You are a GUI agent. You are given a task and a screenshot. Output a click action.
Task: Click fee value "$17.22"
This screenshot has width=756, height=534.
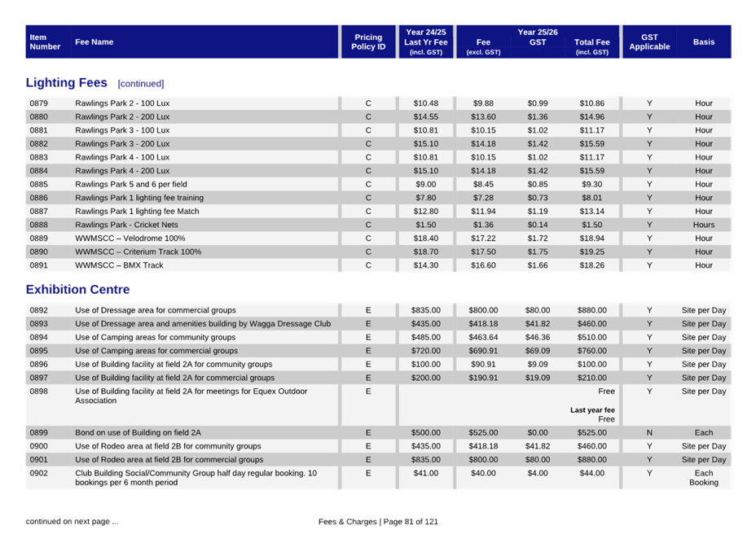(x=483, y=238)
